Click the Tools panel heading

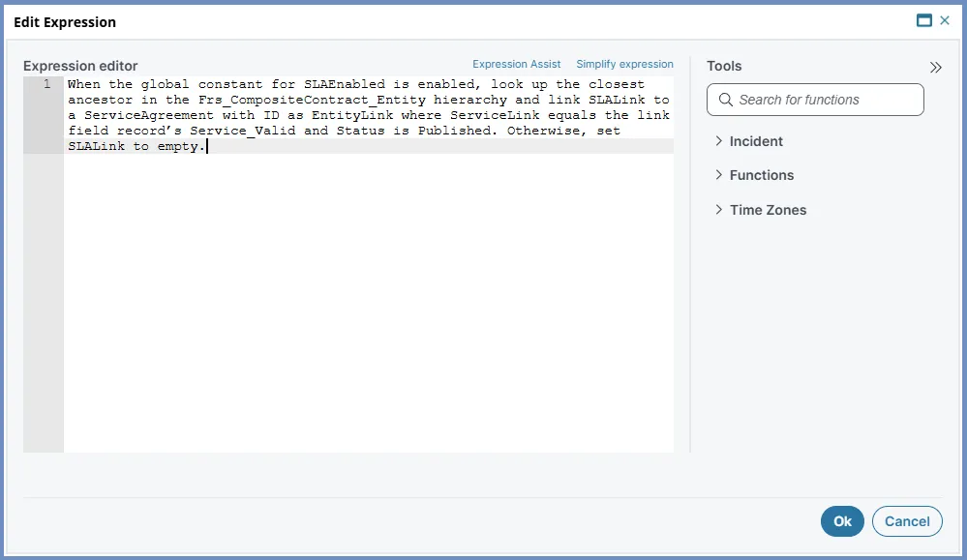pos(724,66)
